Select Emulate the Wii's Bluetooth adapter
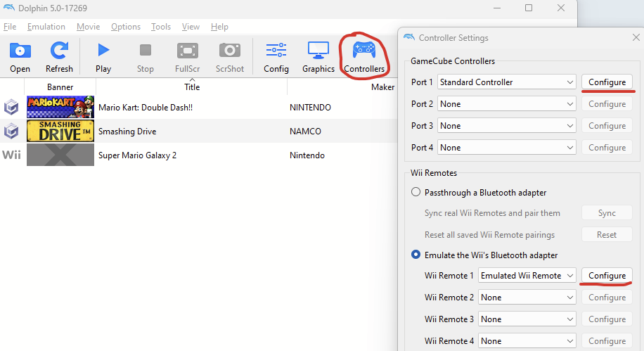This screenshot has width=644, height=351. click(416, 255)
